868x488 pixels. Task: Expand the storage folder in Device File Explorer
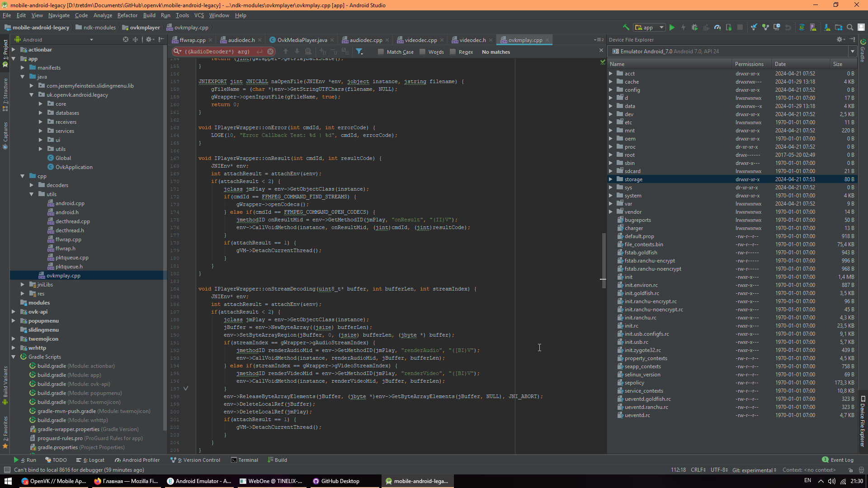(611, 179)
